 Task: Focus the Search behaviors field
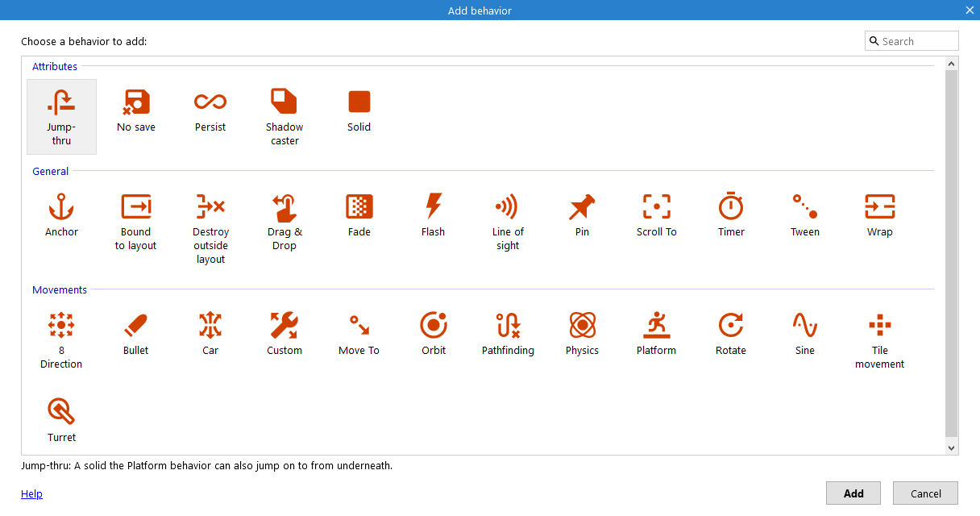coord(911,41)
